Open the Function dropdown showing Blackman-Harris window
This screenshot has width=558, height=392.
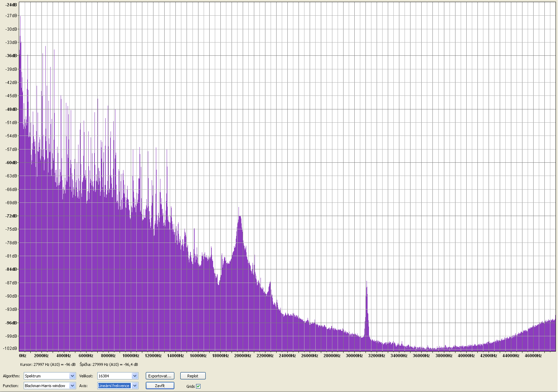tap(50, 386)
